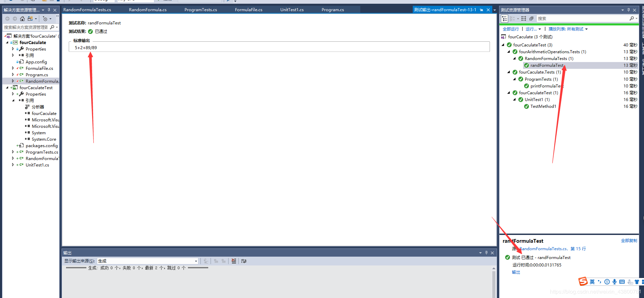Pin the Output panel

pos(486,253)
